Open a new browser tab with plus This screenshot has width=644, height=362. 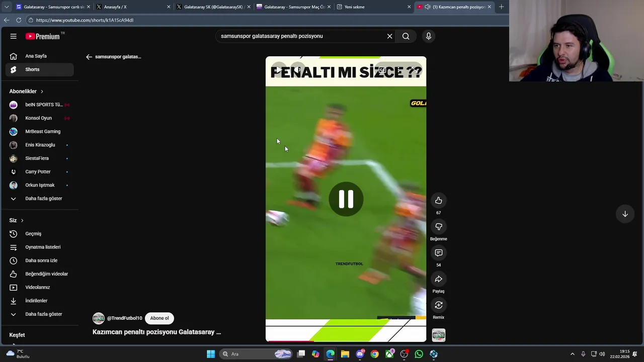pyautogui.click(x=501, y=7)
